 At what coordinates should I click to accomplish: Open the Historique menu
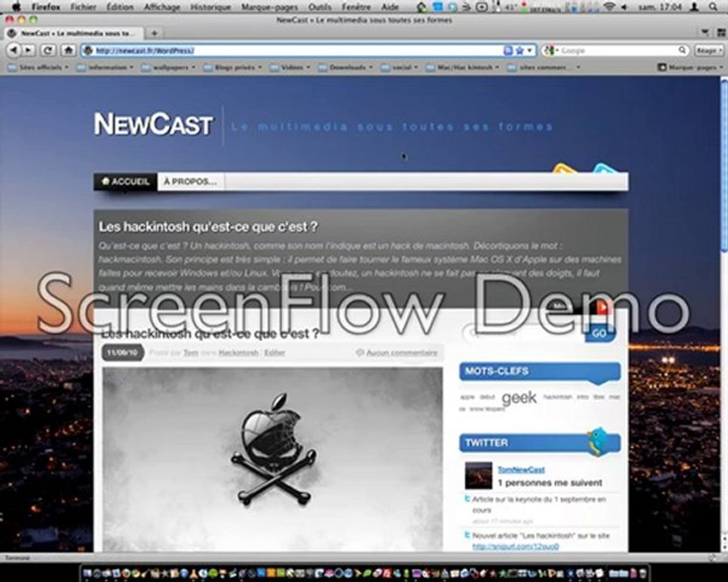(x=210, y=7)
